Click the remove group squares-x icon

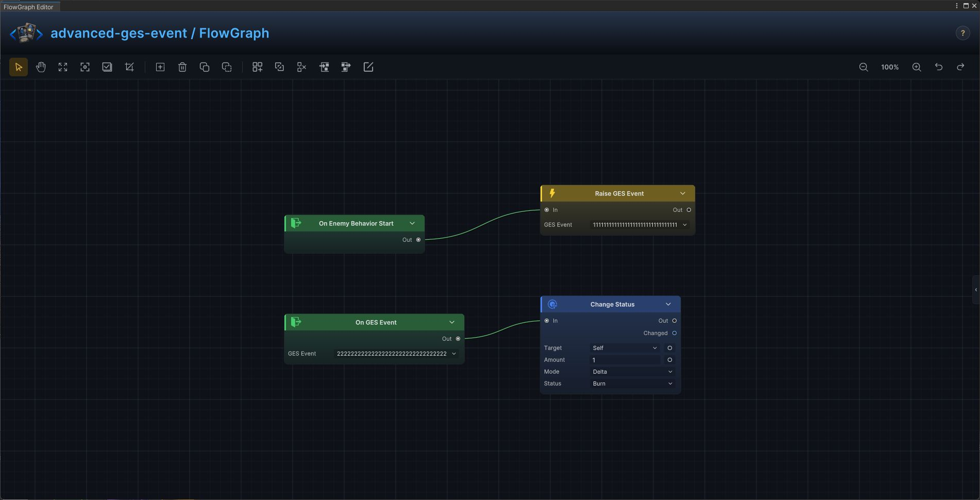(301, 67)
